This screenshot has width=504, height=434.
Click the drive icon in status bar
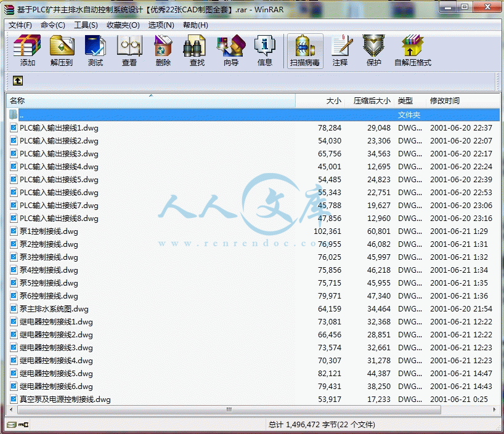pos(12,425)
